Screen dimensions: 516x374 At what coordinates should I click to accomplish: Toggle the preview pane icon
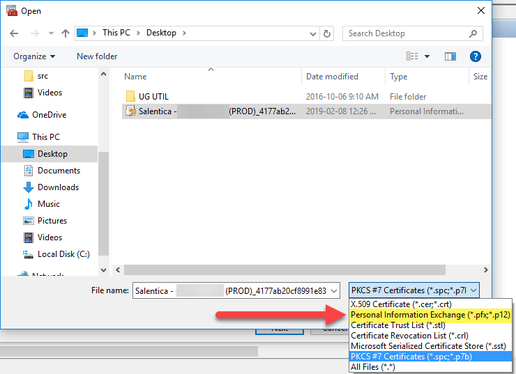pos(450,57)
